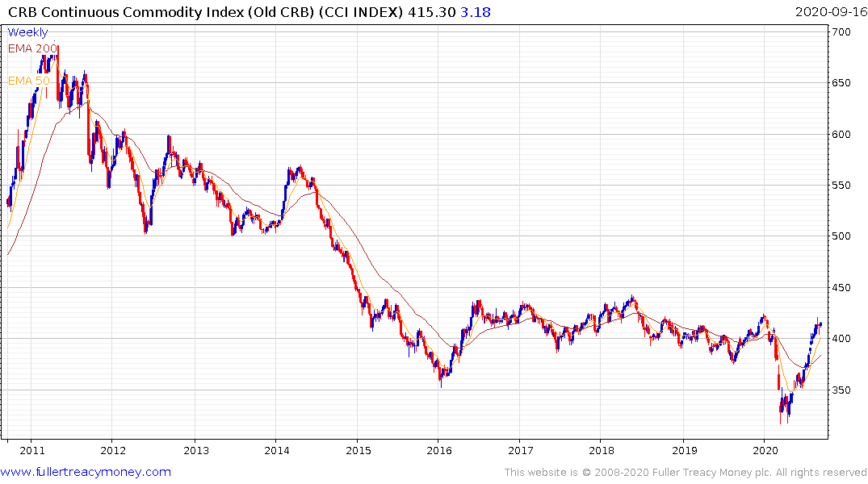Click the 550 price axis label
Screen dimensions: 868x484
tap(841, 186)
